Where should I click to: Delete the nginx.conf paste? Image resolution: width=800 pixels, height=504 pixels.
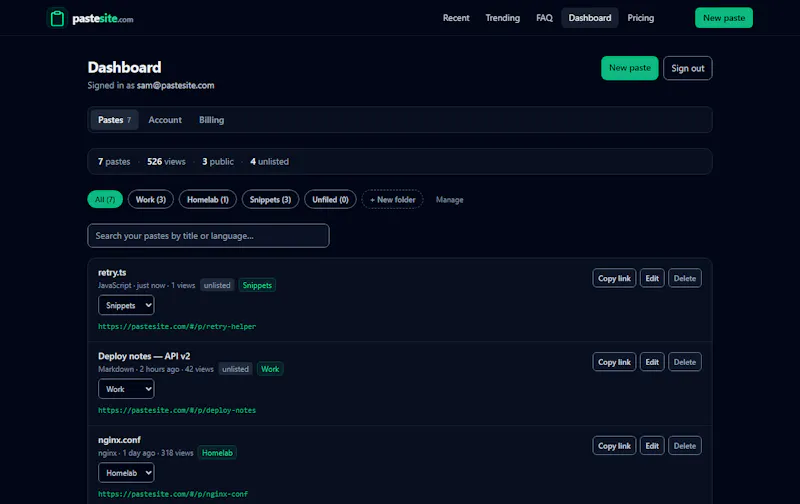(x=685, y=445)
